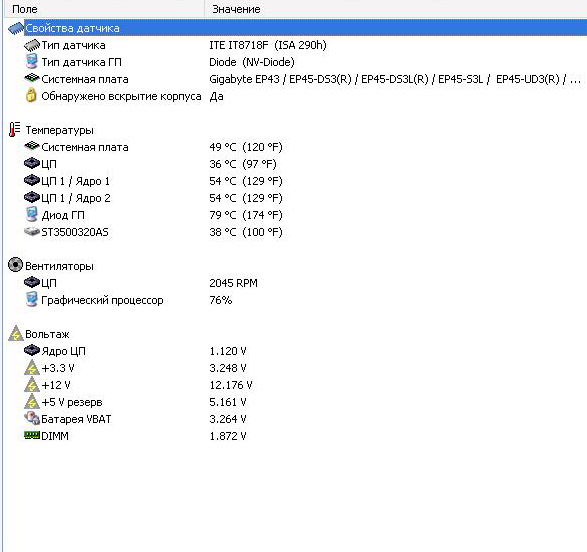This screenshot has width=587, height=552.
Task: Click the hard drive icon for ST3500320AS
Action: point(31,232)
